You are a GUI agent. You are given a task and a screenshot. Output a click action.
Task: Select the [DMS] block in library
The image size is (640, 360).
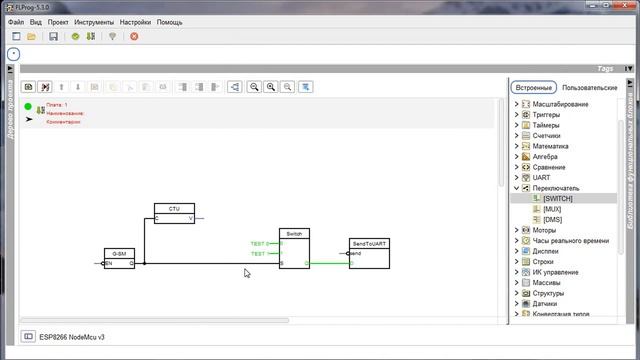(564, 220)
